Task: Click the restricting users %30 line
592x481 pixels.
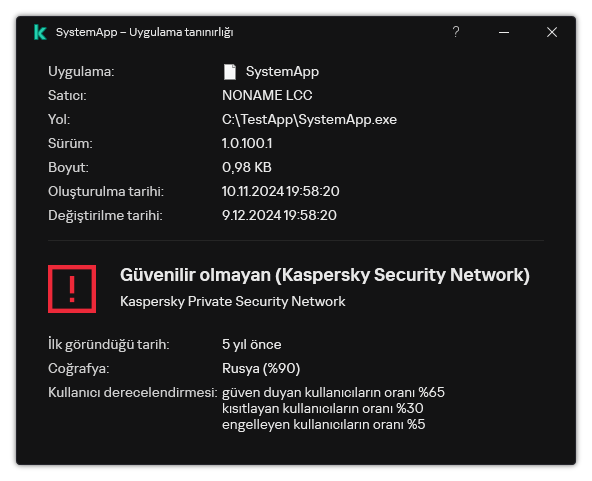Action: click(x=322, y=409)
